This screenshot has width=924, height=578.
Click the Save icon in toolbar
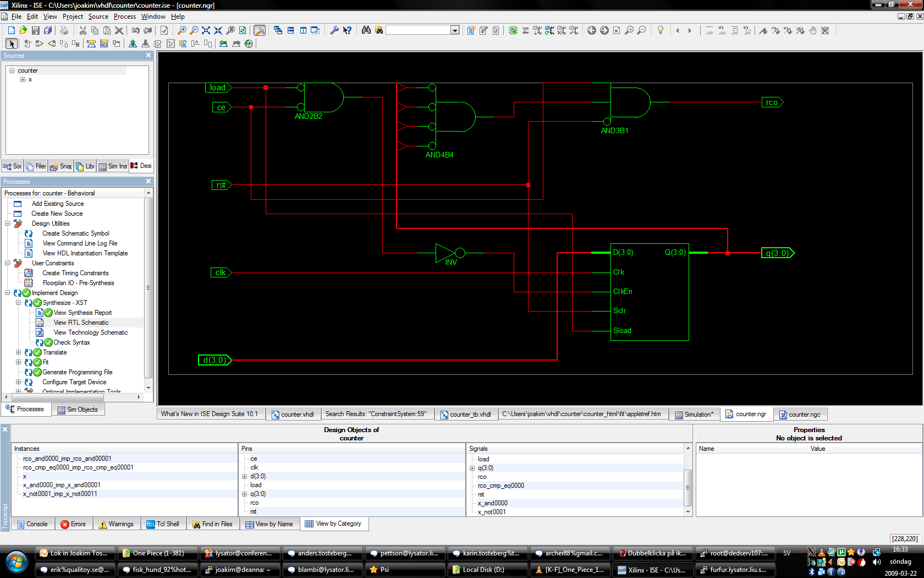pyautogui.click(x=36, y=30)
